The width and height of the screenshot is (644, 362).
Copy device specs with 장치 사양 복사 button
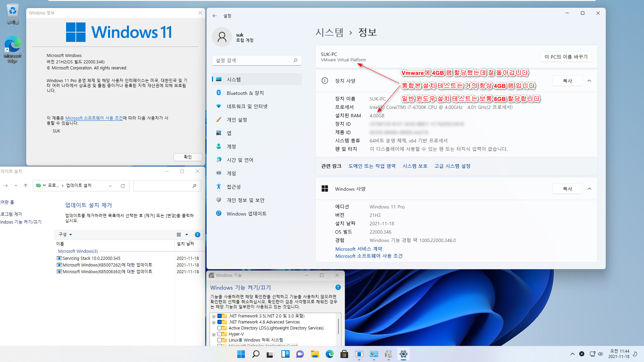coord(567,81)
